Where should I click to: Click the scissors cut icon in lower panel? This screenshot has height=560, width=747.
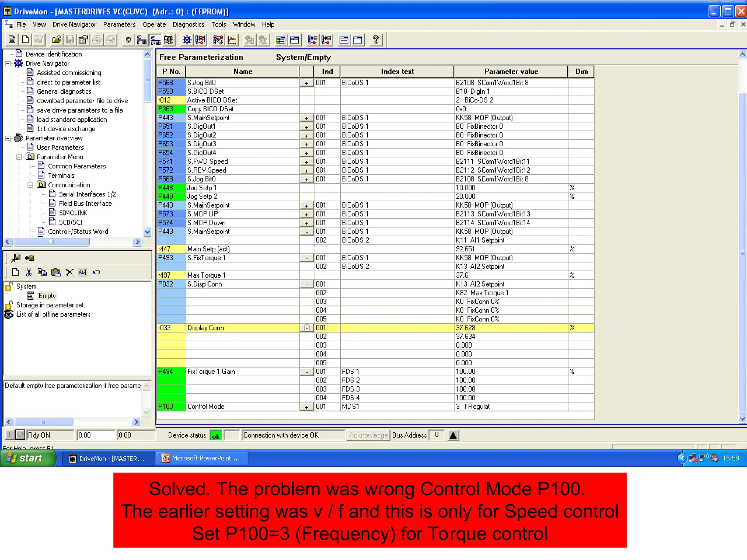29,272
